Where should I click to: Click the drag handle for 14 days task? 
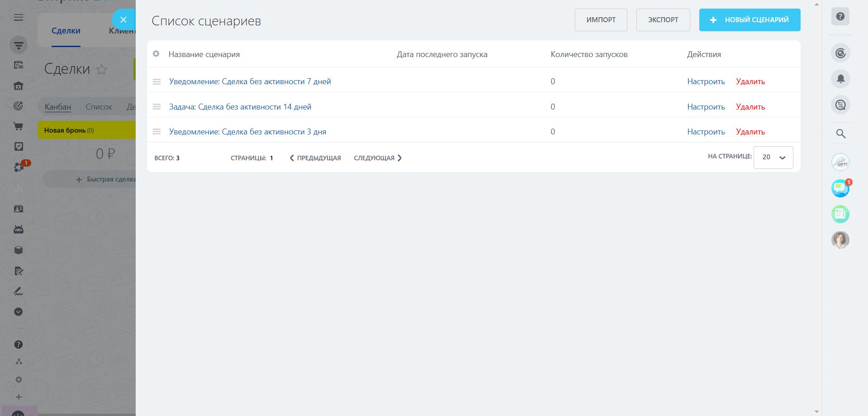(x=157, y=107)
